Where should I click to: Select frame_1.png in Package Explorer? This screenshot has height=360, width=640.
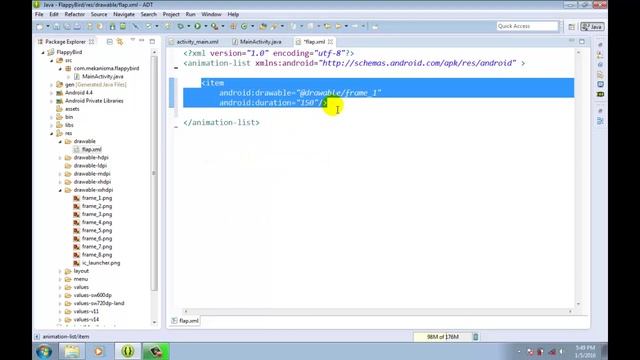pos(97,198)
